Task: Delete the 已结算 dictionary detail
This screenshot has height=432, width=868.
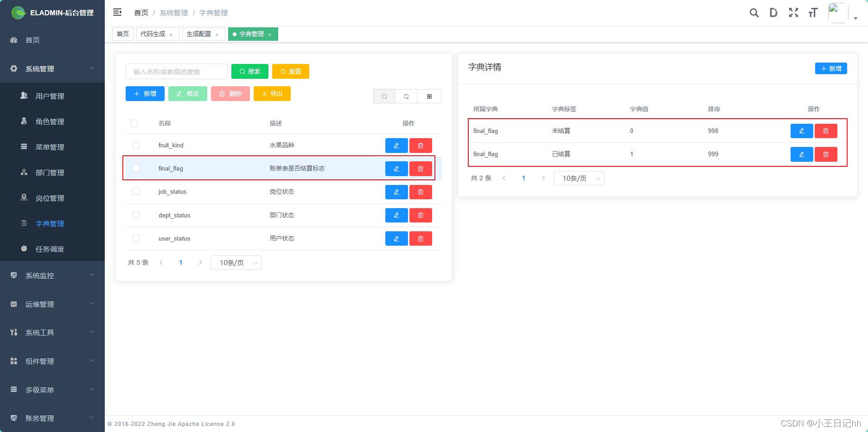Action: coord(826,154)
